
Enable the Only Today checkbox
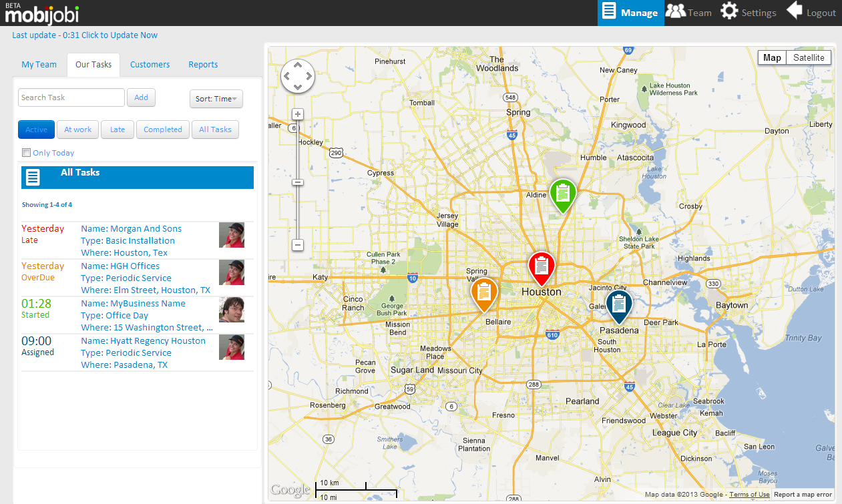(27, 153)
